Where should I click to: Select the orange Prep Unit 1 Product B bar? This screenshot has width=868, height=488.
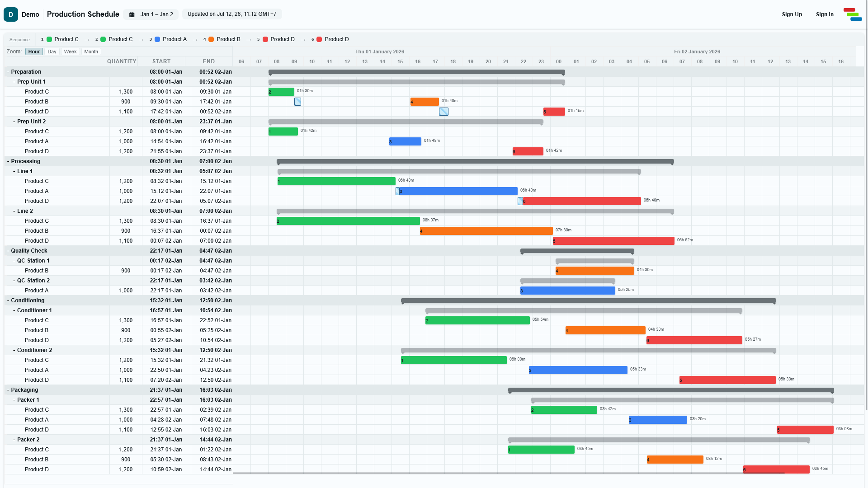(x=425, y=102)
